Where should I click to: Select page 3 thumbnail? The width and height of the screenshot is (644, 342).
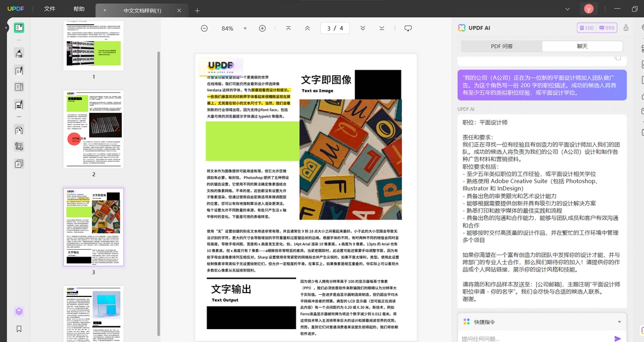pyautogui.click(x=93, y=227)
